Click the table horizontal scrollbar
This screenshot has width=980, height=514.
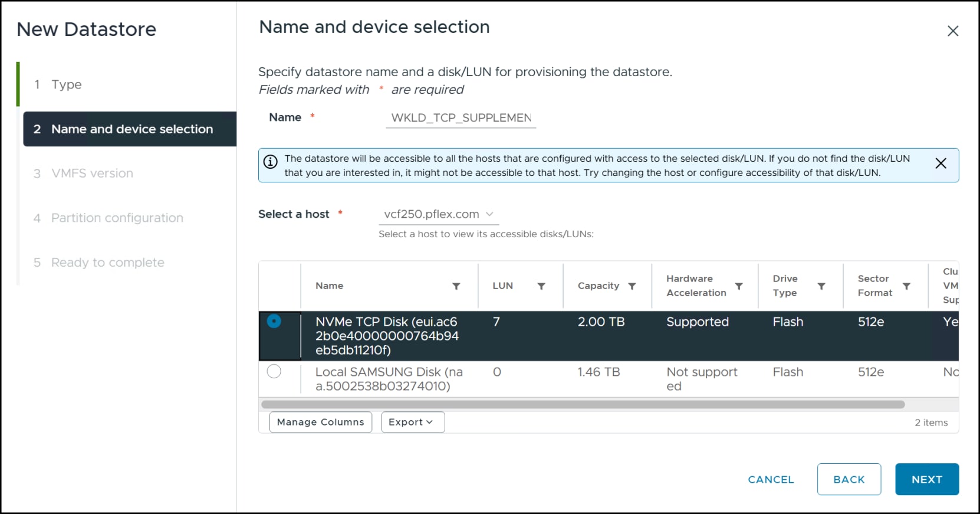pos(583,404)
